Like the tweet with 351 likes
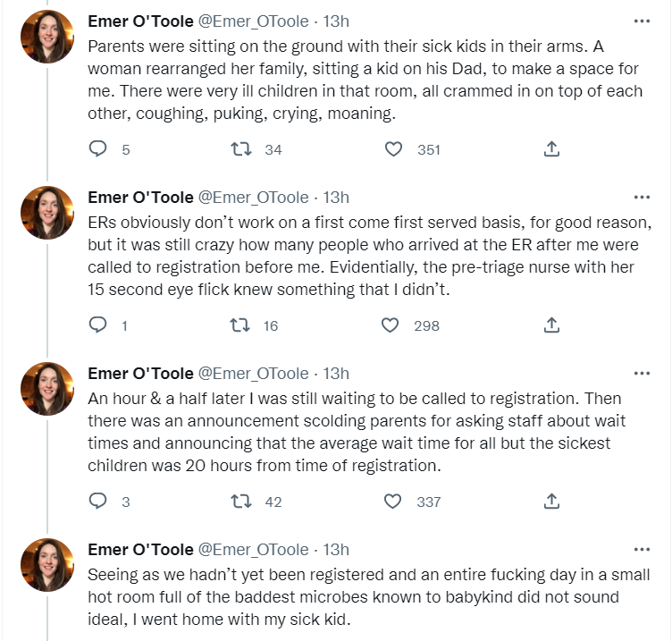 [393, 149]
